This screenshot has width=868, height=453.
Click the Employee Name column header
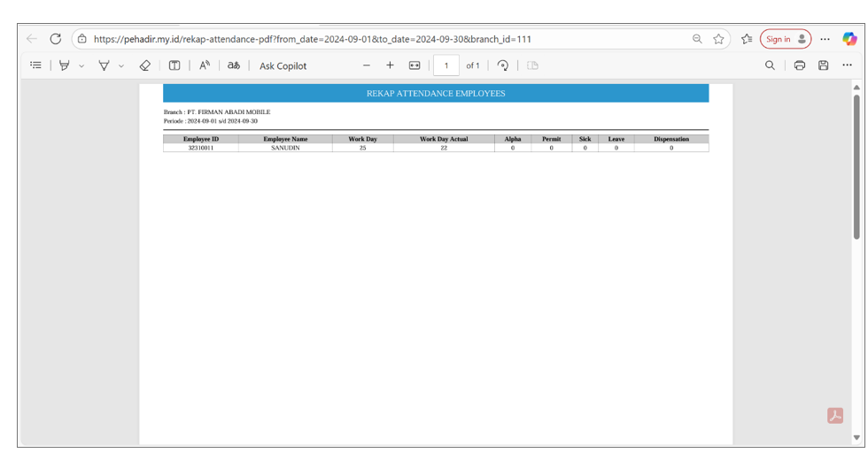(285, 139)
